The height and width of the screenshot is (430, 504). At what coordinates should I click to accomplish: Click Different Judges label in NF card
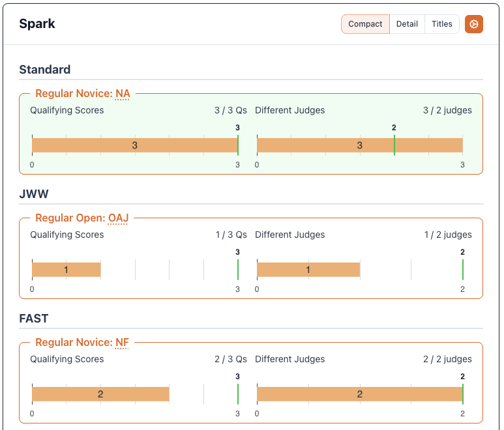click(290, 359)
